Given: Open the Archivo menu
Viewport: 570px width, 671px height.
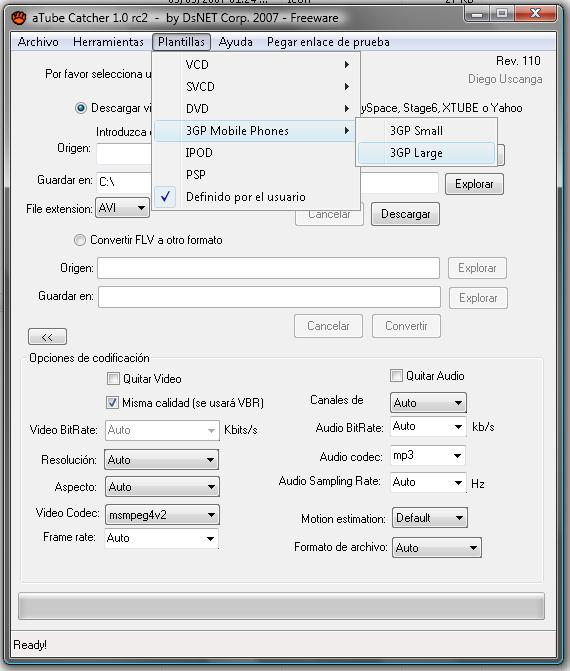Looking at the screenshot, I should (x=38, y=42).
